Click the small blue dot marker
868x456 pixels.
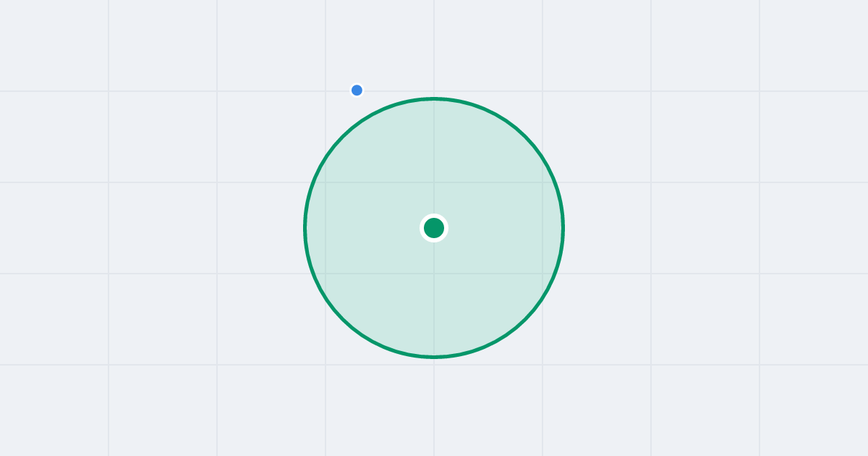coord(357,90)
